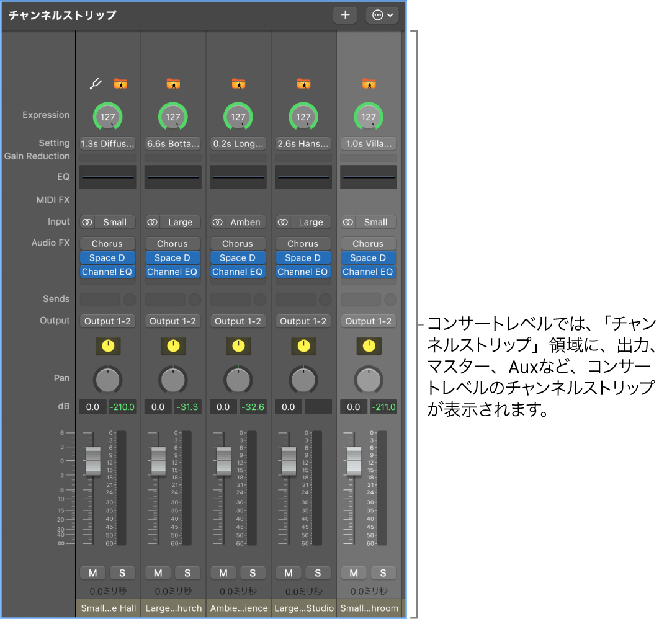Click the yellow pan-mode icon on the first strip
Screen dimensions: 672x619
click(107, 346)
